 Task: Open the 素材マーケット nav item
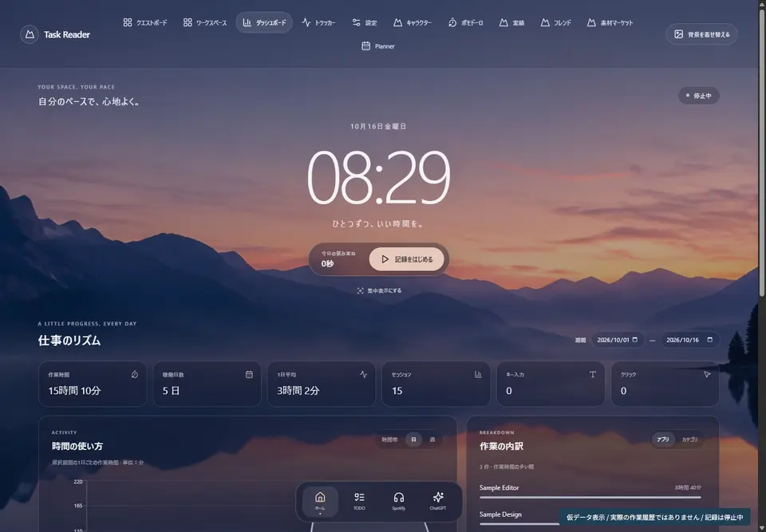tap(610, 22)
